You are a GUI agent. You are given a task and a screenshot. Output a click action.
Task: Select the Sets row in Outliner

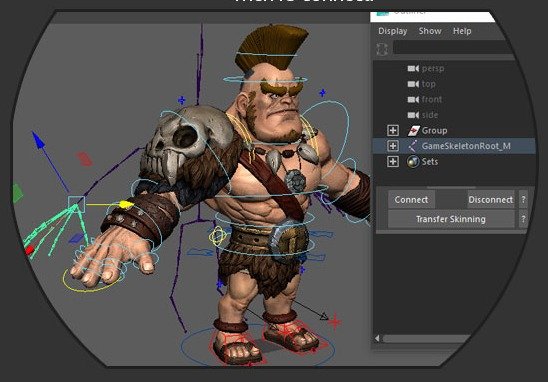coord(454,161)
